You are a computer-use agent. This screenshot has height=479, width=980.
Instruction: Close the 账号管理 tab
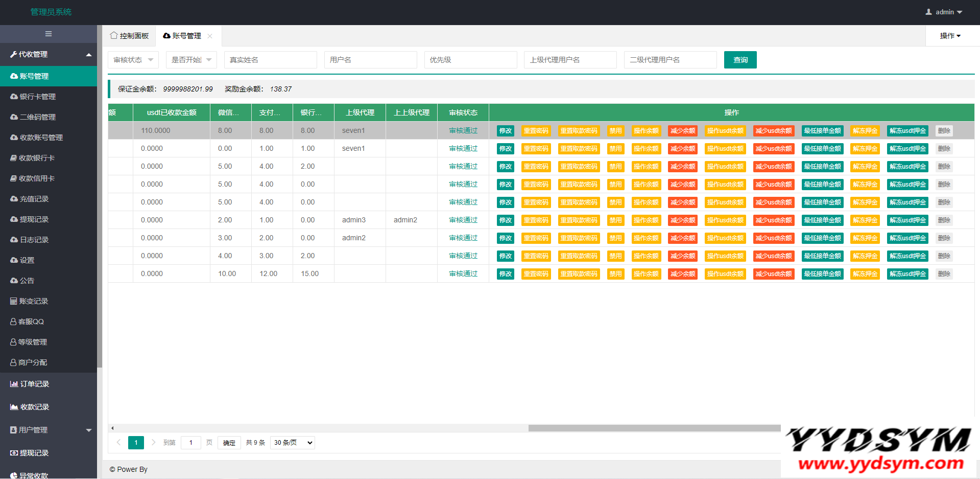point(210,36)
